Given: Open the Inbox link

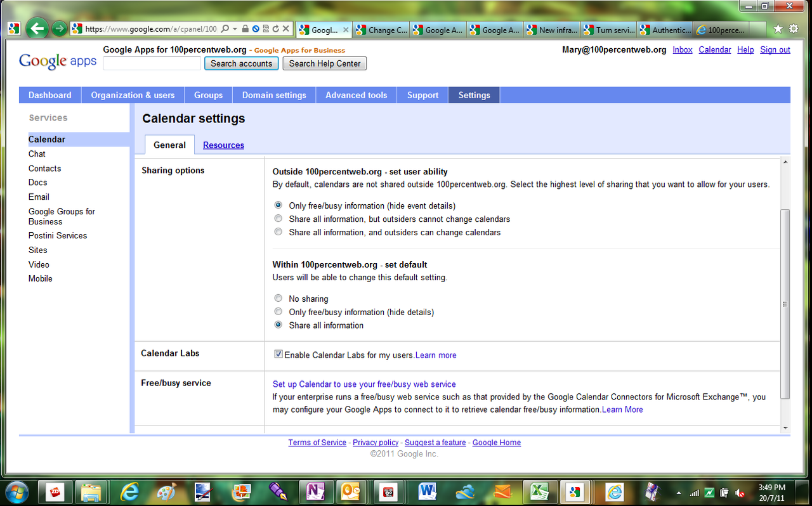Looking at the screenshot, I should pyautogui.click(x=683, y=49).
